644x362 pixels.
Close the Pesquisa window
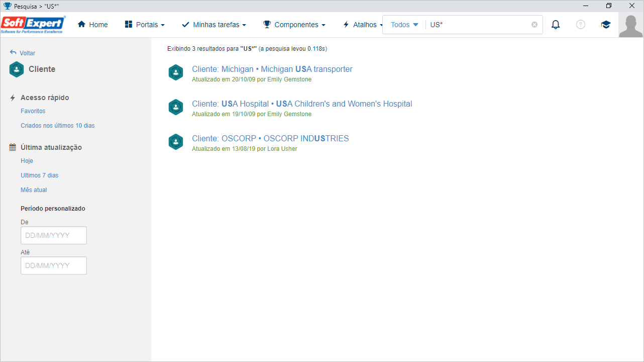pos(632,6)
